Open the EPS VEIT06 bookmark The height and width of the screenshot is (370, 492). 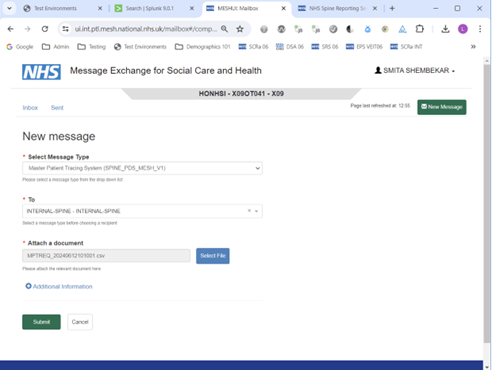pyautogui.click(x=364, y=47)
